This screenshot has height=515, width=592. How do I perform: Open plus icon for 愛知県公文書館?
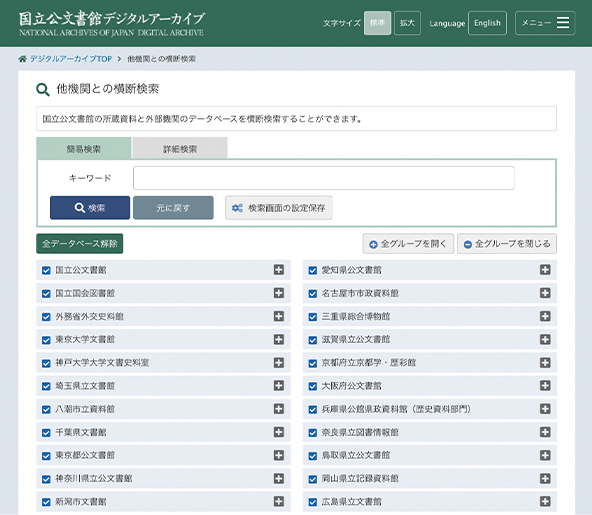[x=545, y=270]
